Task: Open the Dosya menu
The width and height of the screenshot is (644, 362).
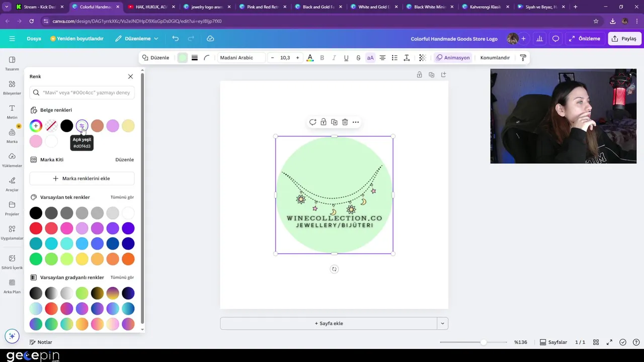Action: pos(34,39)
